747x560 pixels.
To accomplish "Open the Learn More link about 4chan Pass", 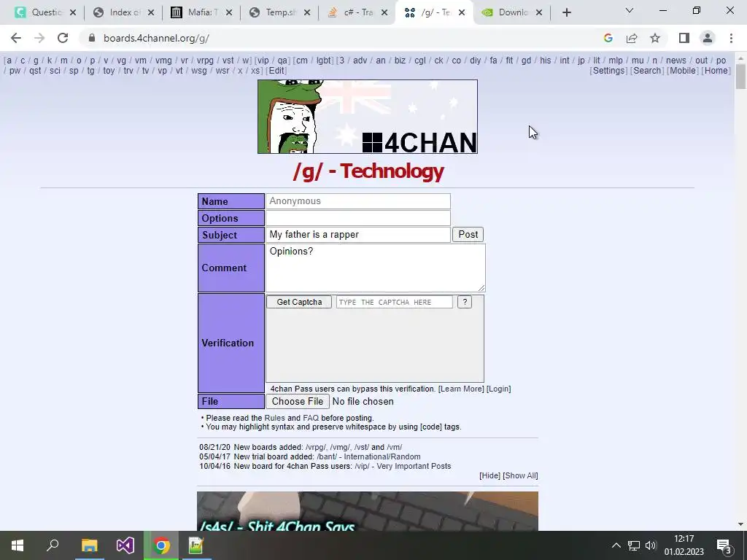I will pos(461,389).
